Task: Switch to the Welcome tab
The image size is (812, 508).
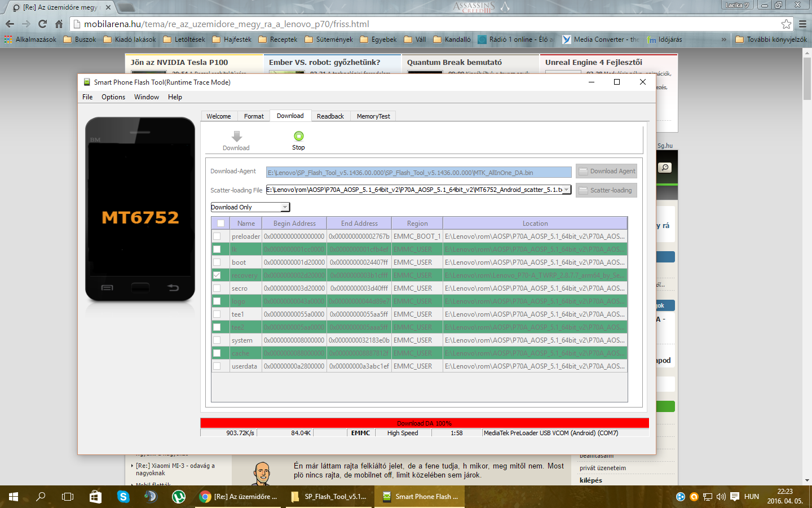Action: 219,116
